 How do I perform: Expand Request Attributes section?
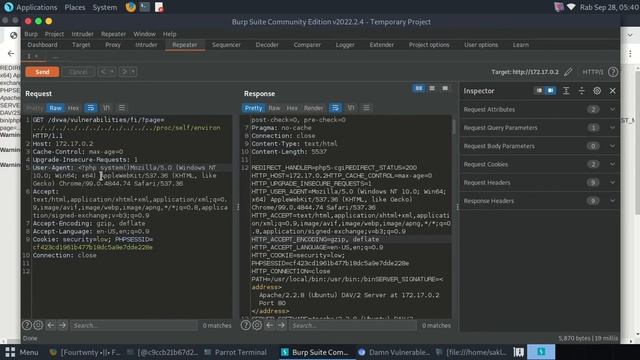(x=539, y=109)
